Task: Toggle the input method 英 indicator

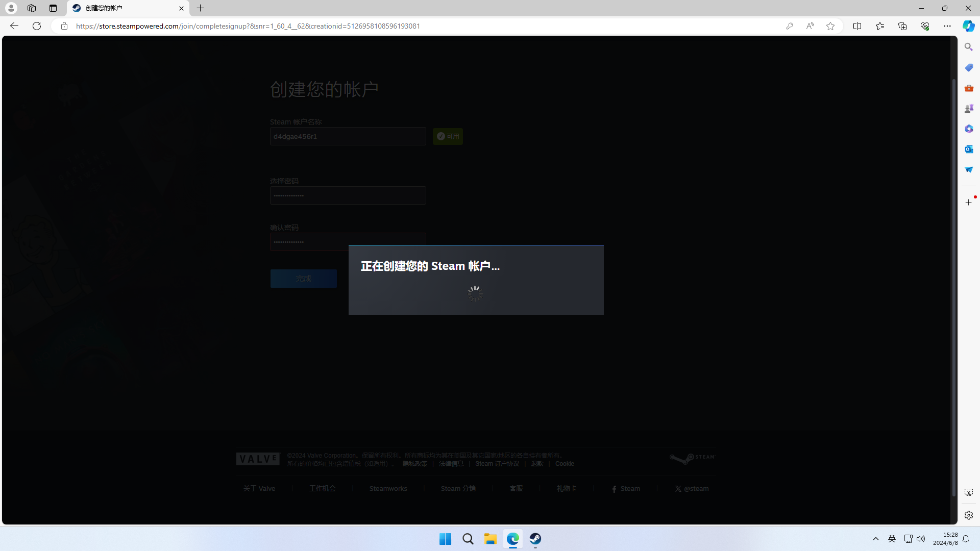Action: [x=892, y=539]
